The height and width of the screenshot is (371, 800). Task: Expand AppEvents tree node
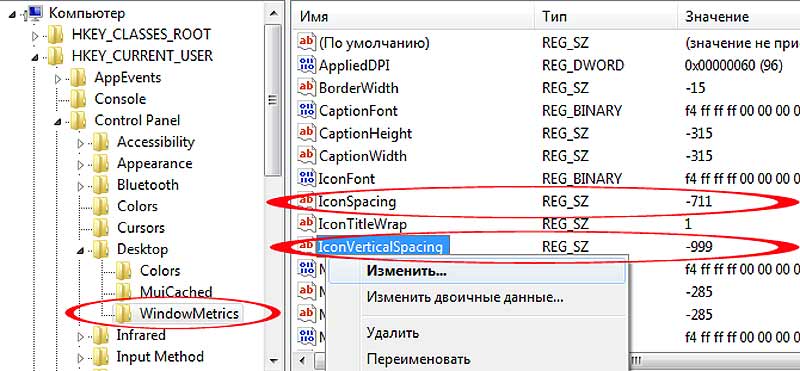coord(58,79)
